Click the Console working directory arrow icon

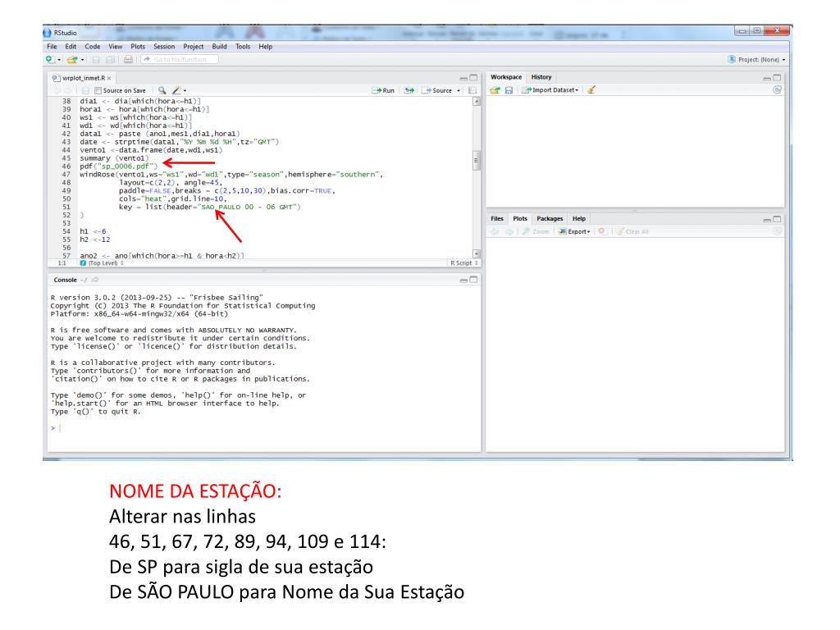point(95,281)
